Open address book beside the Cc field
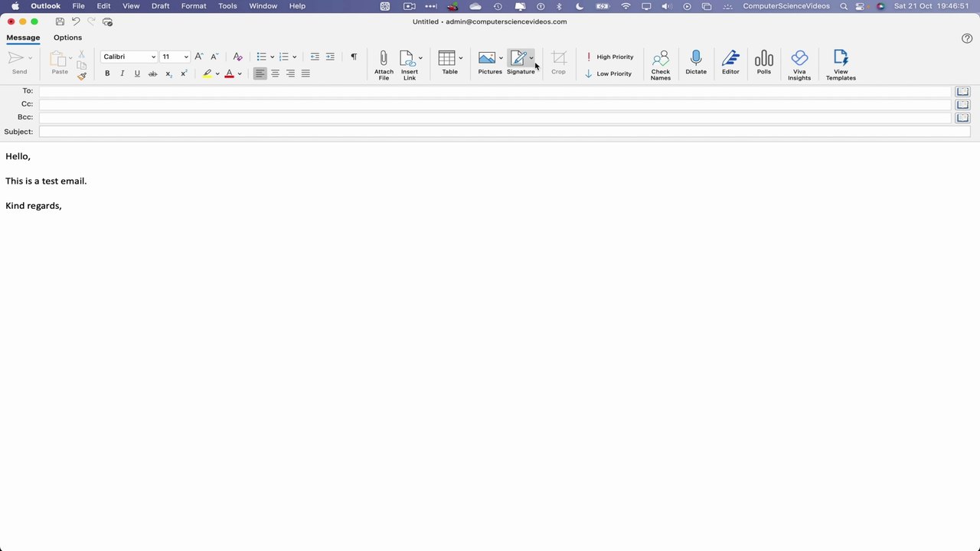Screen dimensions: 980x551 click(962, 104)
